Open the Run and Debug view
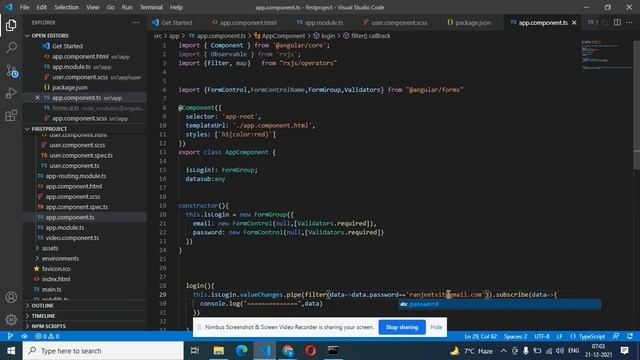The image size is (640, 360). 11,93
